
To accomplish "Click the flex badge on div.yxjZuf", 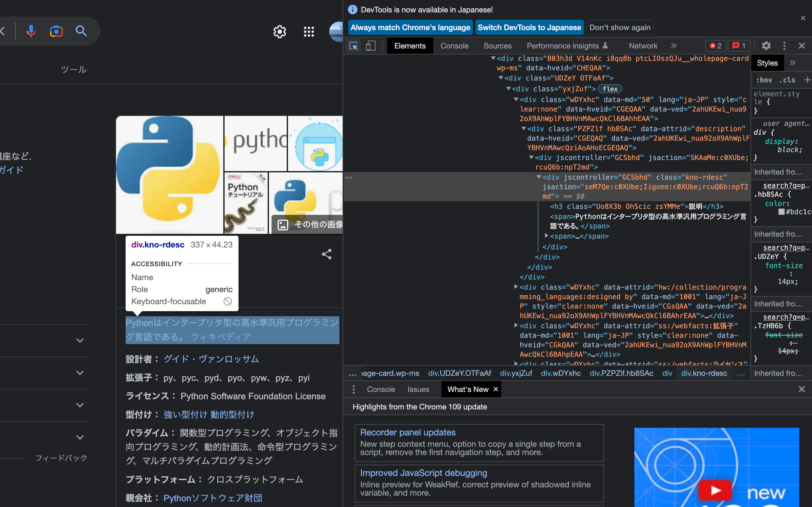I will 610,89.
